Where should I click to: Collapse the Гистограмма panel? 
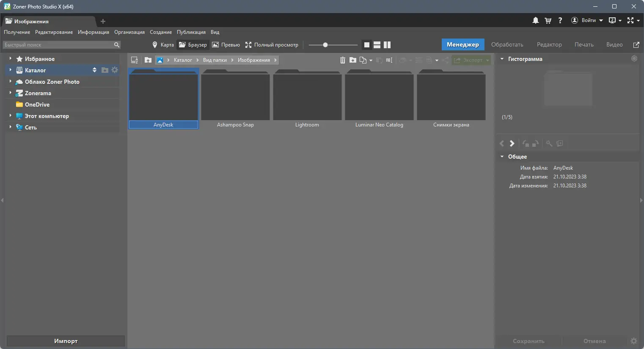coord(502,59)
